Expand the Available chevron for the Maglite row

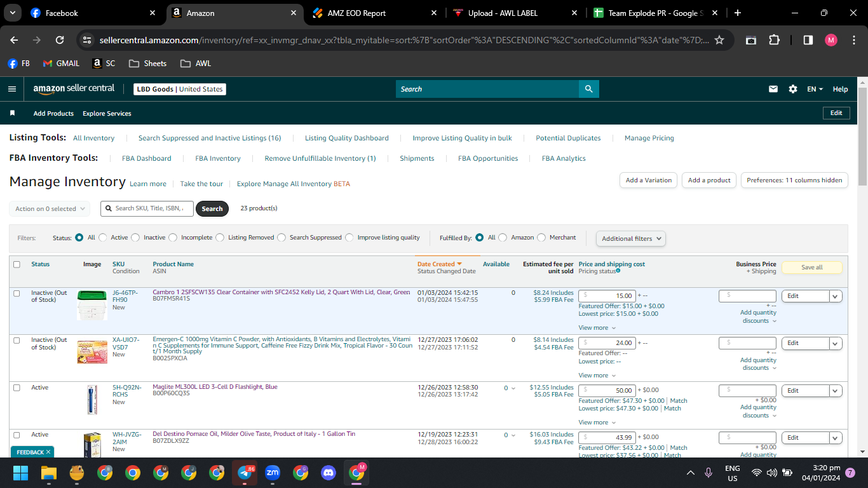(x=513, y=388)
